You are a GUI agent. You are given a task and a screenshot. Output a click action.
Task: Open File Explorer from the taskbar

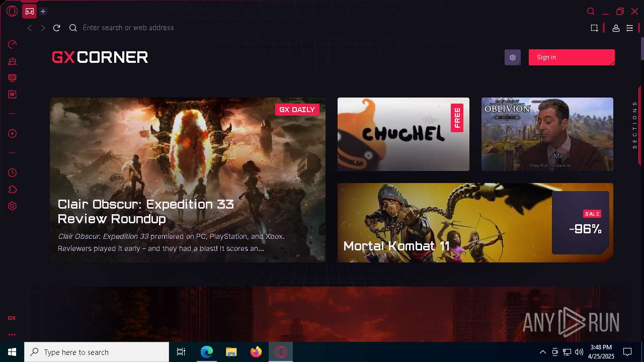[x=231, y=352]
